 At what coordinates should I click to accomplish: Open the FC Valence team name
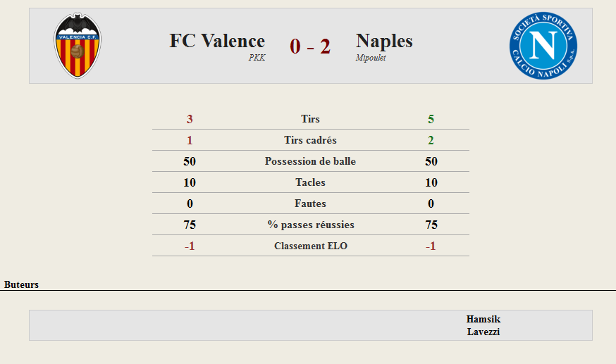click(x=217, y=41)
